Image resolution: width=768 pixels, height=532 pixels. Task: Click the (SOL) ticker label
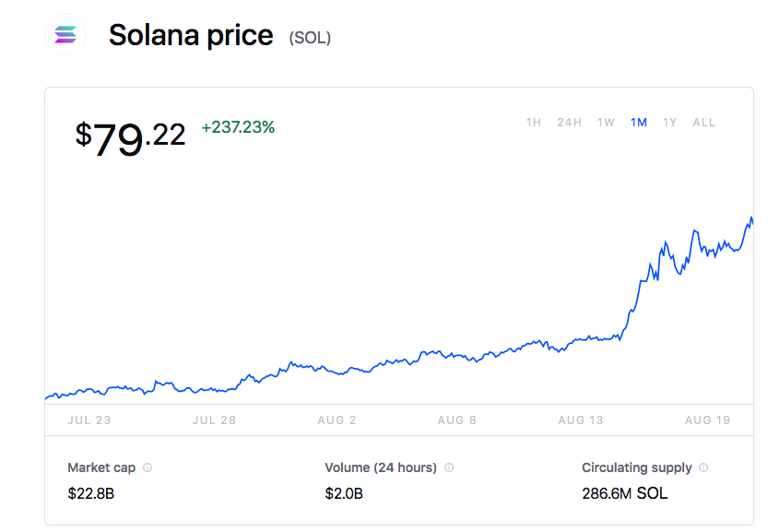tap(310, 38)
